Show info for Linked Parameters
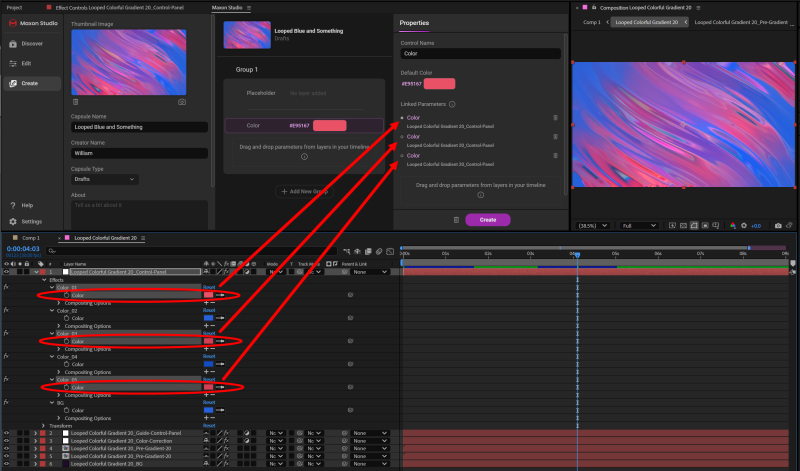The height and width of the screenshot is (471, 800). (452, 104)
